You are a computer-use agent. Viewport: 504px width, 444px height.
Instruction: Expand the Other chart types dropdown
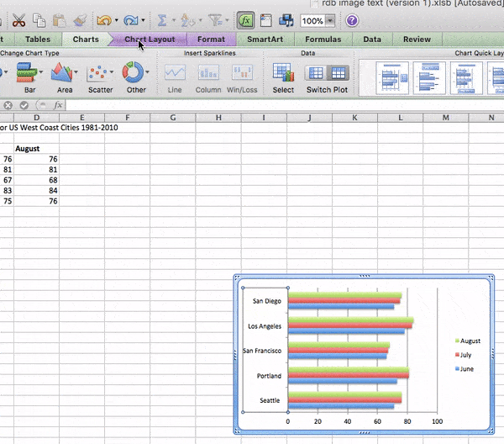click(147, 74)
